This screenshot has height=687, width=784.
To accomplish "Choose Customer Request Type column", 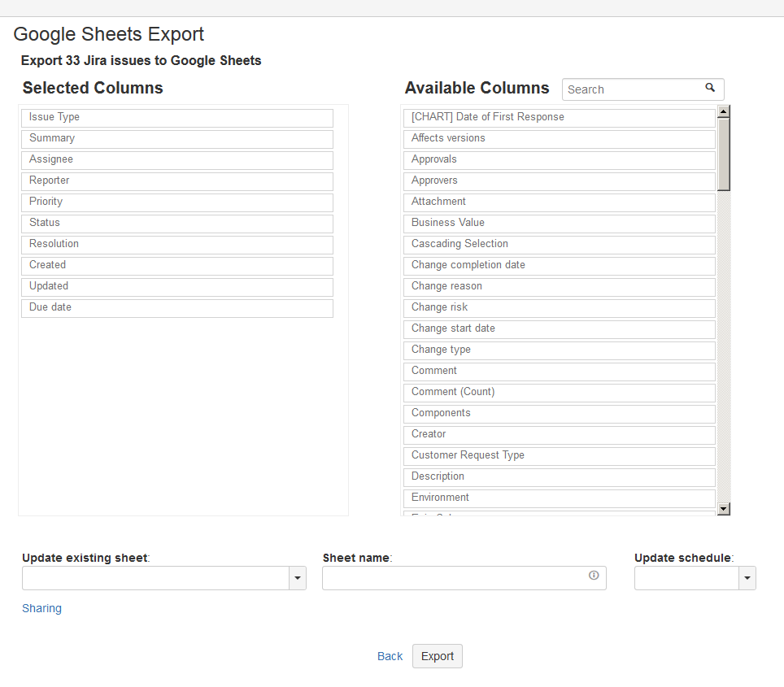I will [x=559, y=456].
